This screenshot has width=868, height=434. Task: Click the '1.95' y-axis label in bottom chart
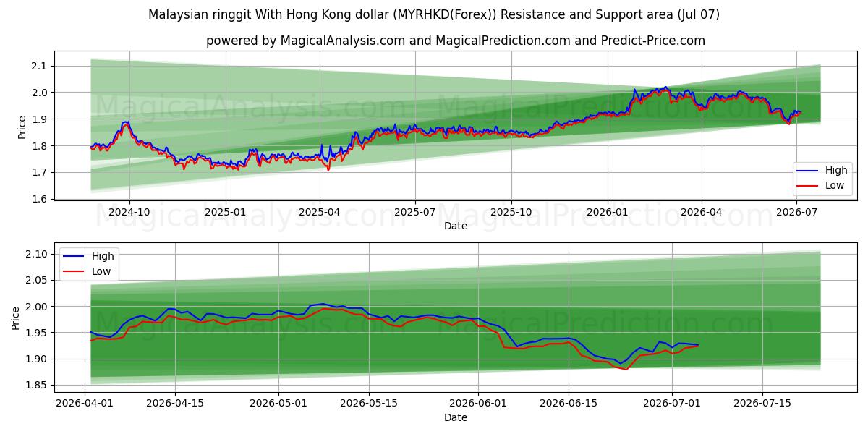[x=36, y=333]
